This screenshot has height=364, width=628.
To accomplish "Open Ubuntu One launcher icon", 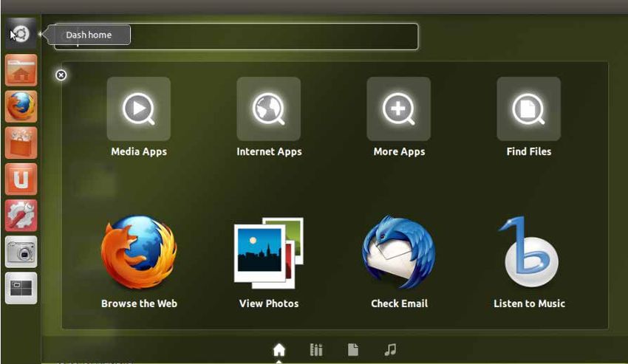I will [x=21, y=179].
